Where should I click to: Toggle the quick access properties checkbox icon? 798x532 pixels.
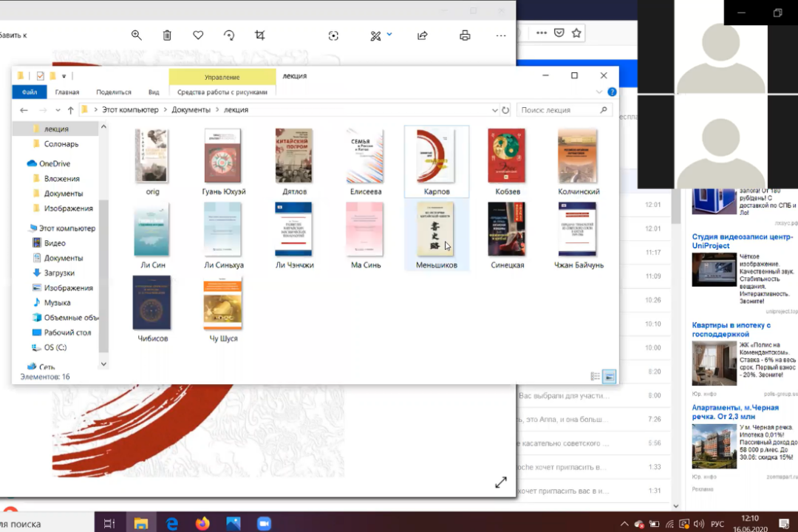pyautogui.click(x=40, y=76)
